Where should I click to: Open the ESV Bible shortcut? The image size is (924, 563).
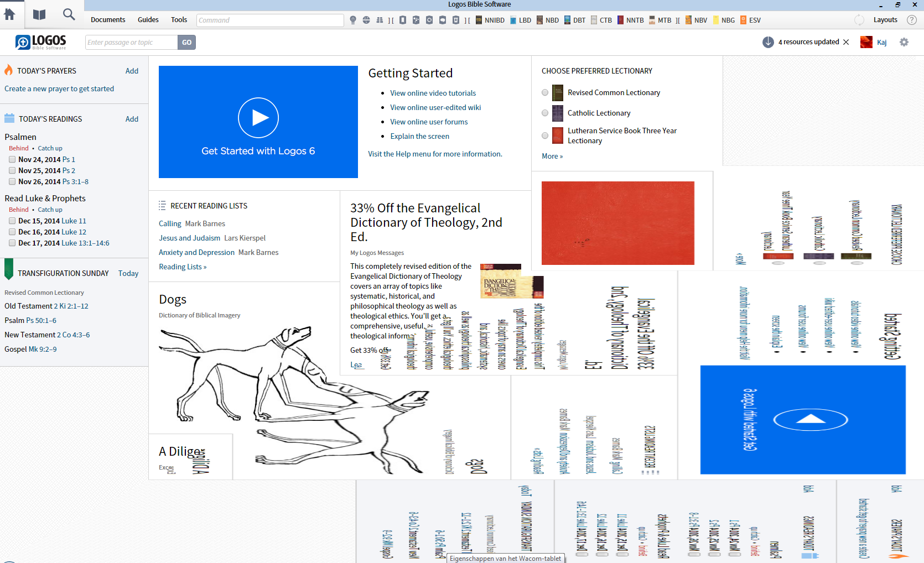point(750,20)
